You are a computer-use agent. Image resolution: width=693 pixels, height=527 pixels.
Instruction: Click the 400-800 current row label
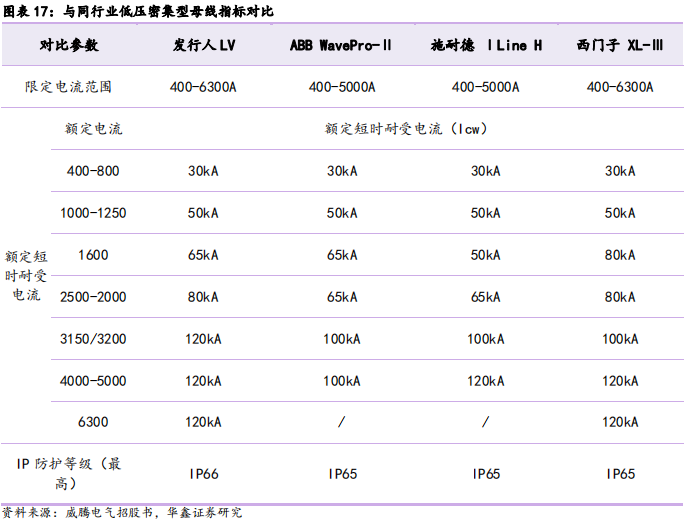93,171
